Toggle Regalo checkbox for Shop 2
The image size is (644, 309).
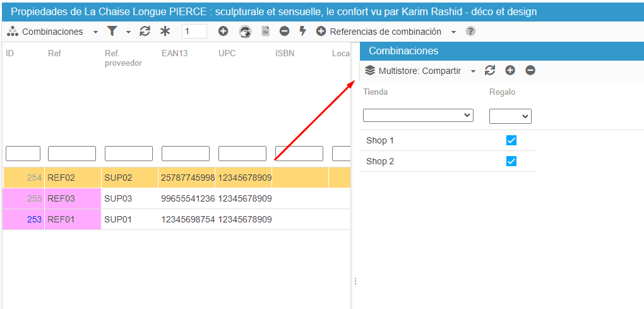[x=511, y=161]
